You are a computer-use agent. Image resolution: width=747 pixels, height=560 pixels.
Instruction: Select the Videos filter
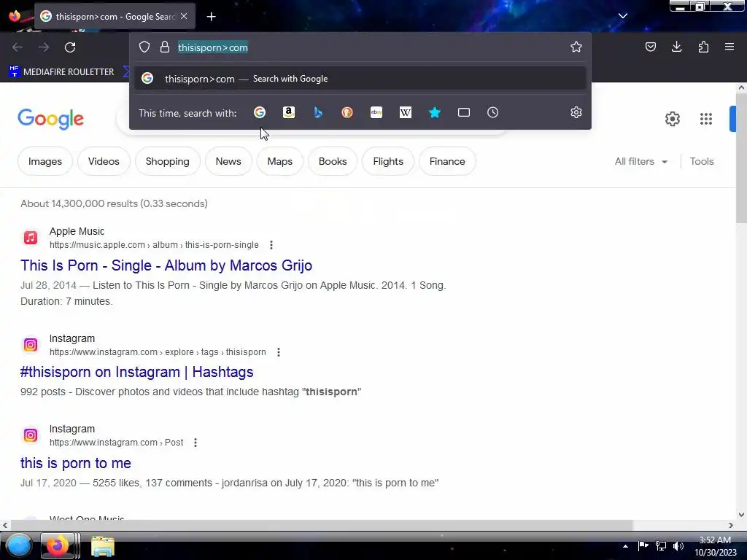(104, 161)
